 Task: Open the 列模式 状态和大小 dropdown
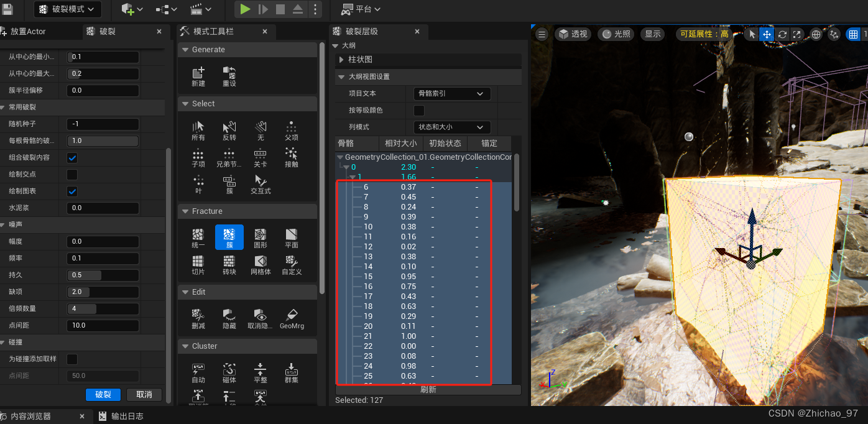pyautogui.click(x=452, y=127)
